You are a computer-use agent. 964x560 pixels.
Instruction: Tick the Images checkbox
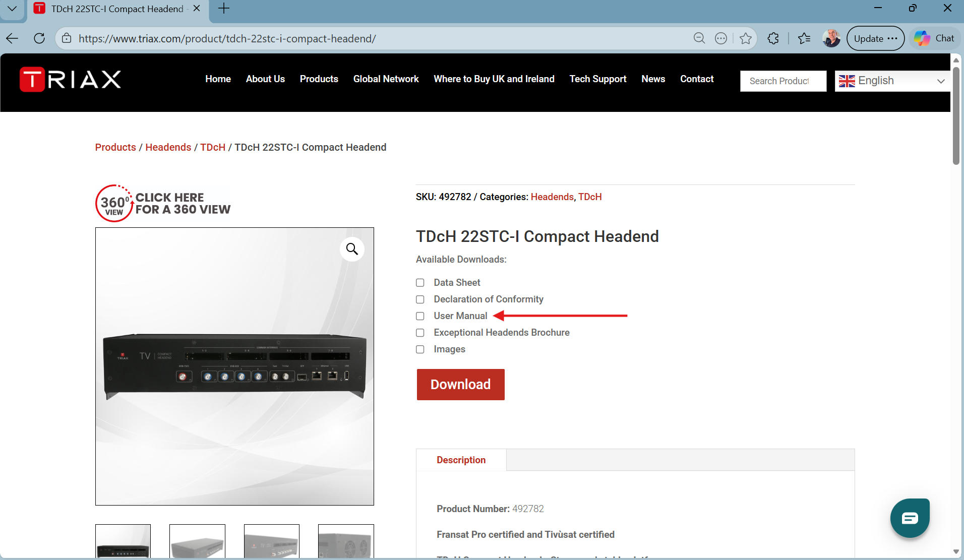click(420, 349)
